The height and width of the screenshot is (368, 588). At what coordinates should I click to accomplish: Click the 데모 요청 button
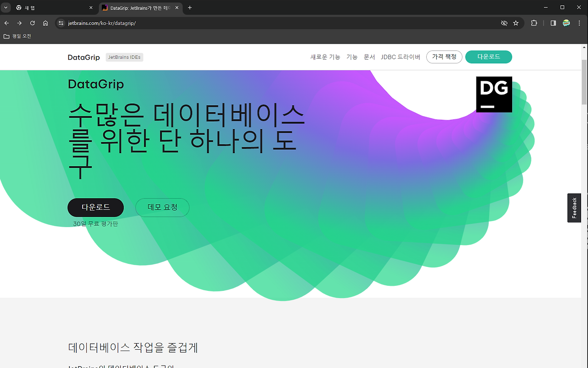coord(162,207)
